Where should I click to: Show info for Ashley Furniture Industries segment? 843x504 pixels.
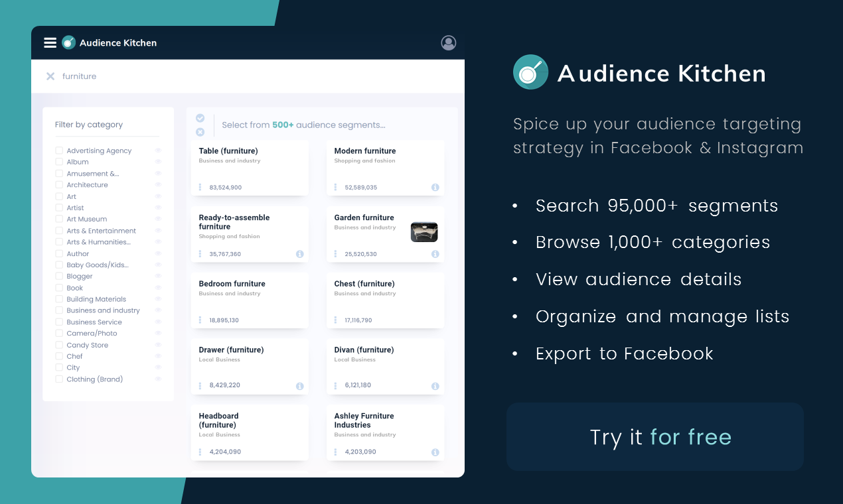[x=435, y=452]
